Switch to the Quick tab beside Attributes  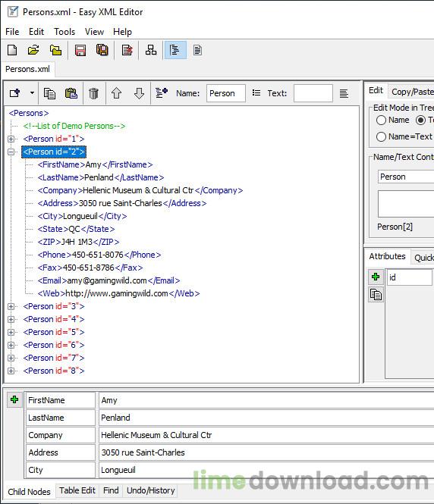(423, 258)
